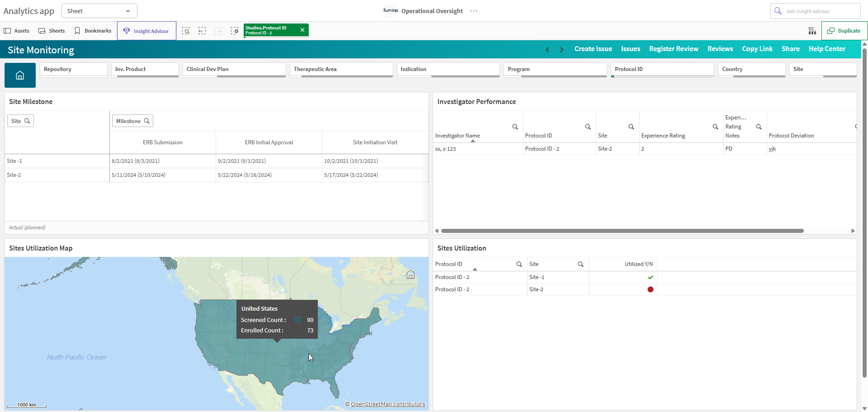Open the sheet grid view icon
The width and height of the screenshot is (868, 412).
(812, 31)
